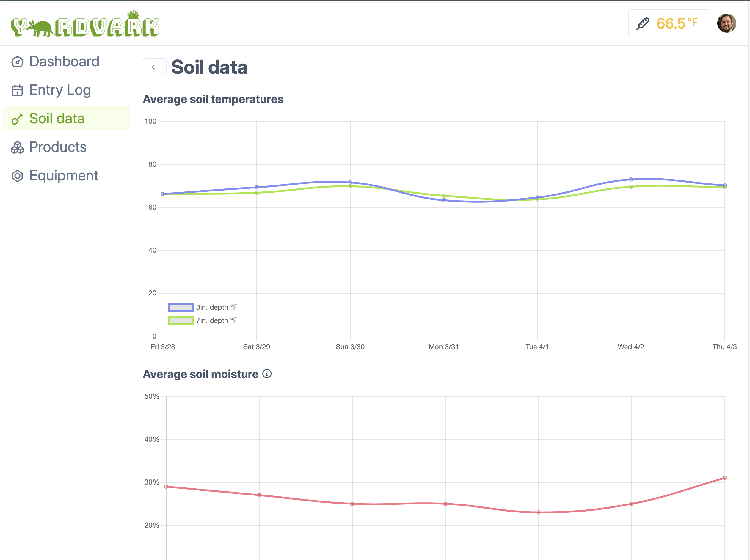Click the Soil data shovel icon
This screenshot has height=560, width=750.
point(17,119)
